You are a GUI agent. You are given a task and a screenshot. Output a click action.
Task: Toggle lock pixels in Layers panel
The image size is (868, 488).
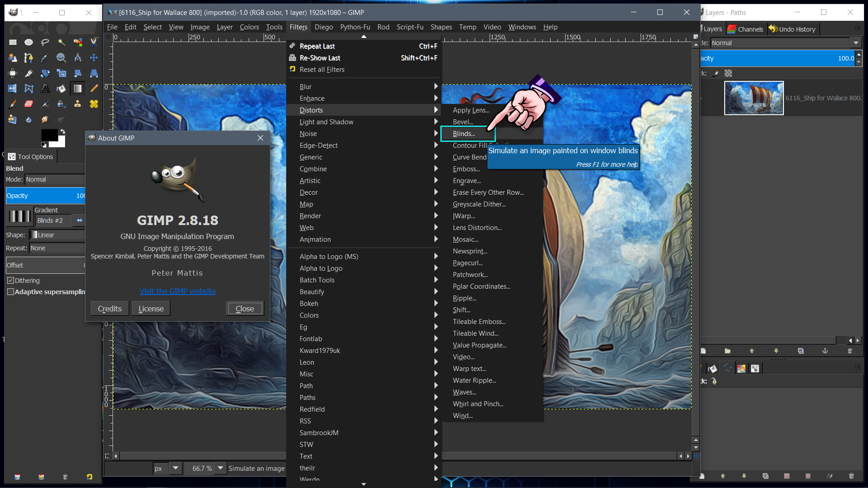[716, 73]
